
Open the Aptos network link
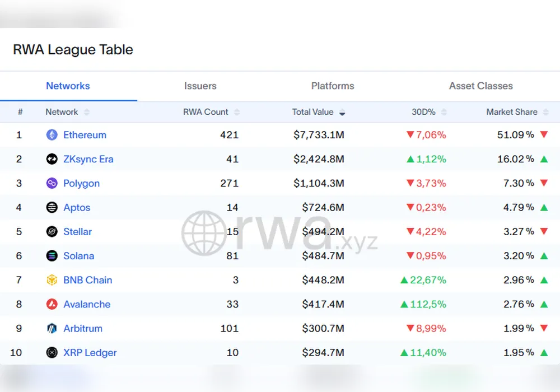[x=77, y=207]
